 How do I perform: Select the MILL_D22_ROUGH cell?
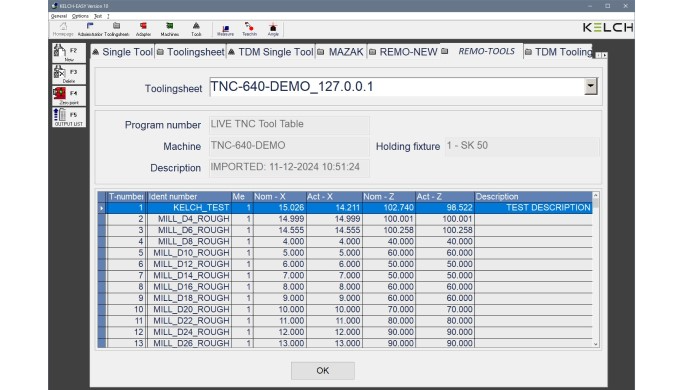(x=189, y=321)
